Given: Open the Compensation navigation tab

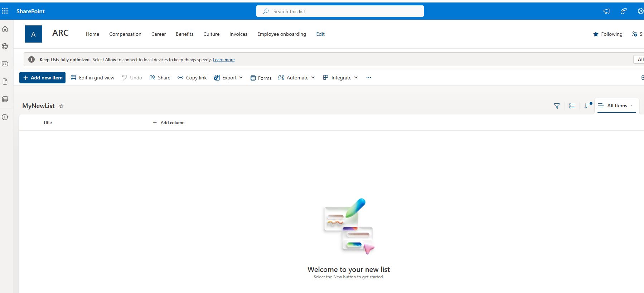Looking at the screenshot, I should (125, 34).
